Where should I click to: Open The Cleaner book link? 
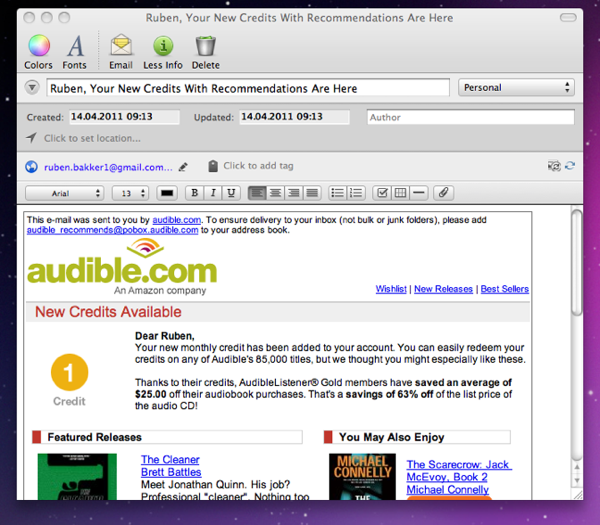pyautogui.click(x=170, y=460)
